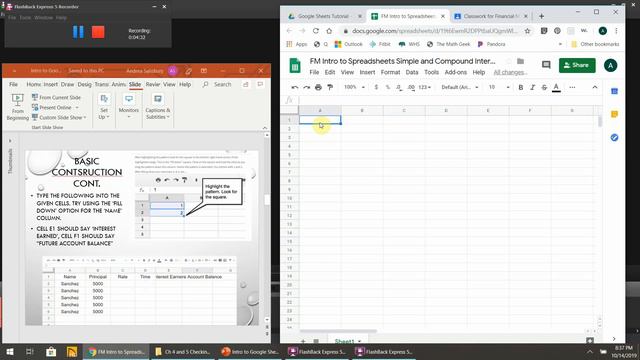Open the Ch 4 and 5 Checkin taskbar item
Image resolution: width=640 pixels, height=360 pixels.
(183, 351)
